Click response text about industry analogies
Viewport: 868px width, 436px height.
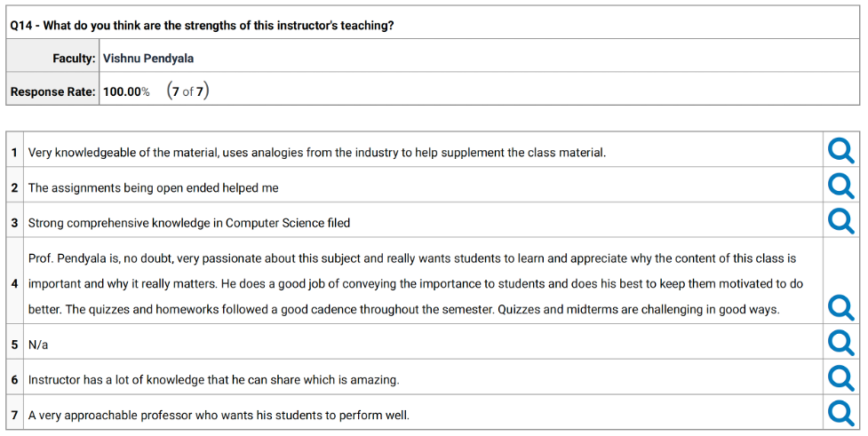tap(317, 153)
